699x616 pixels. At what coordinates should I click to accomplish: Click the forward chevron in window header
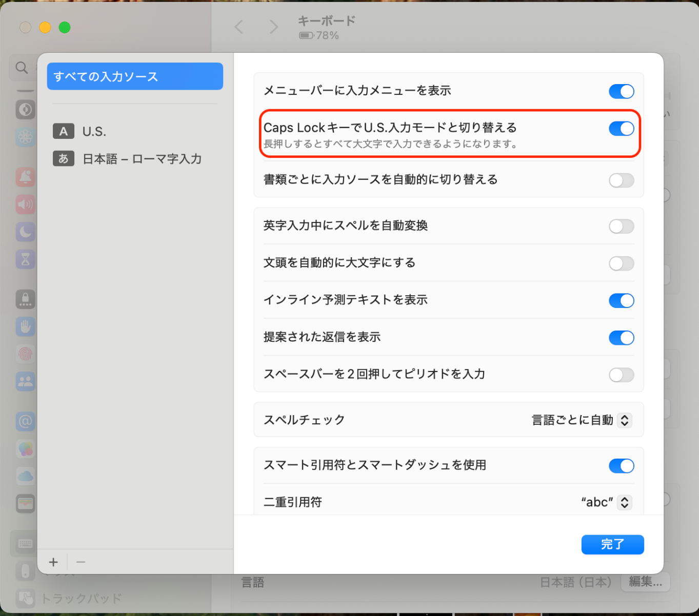(x=274, y=27)
